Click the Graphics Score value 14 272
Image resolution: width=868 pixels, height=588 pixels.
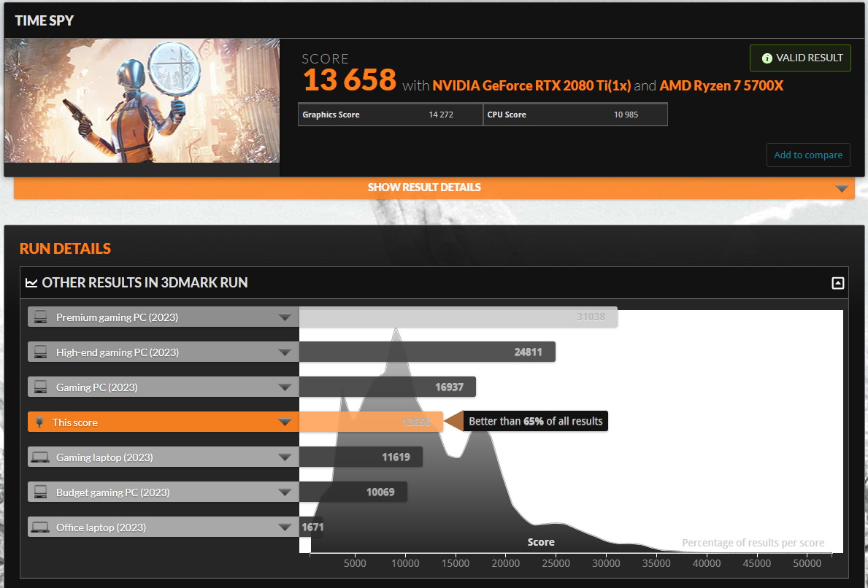click(441, 115)
